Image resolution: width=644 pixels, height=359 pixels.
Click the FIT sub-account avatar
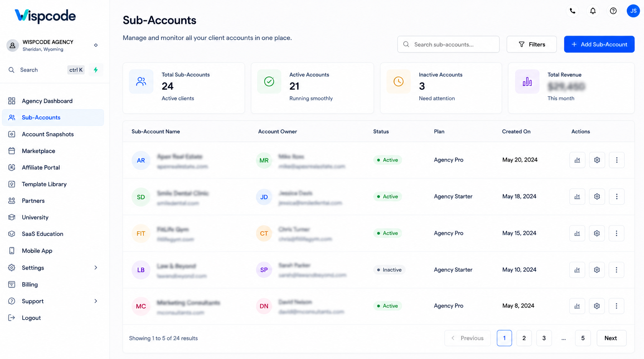point(141,233)
